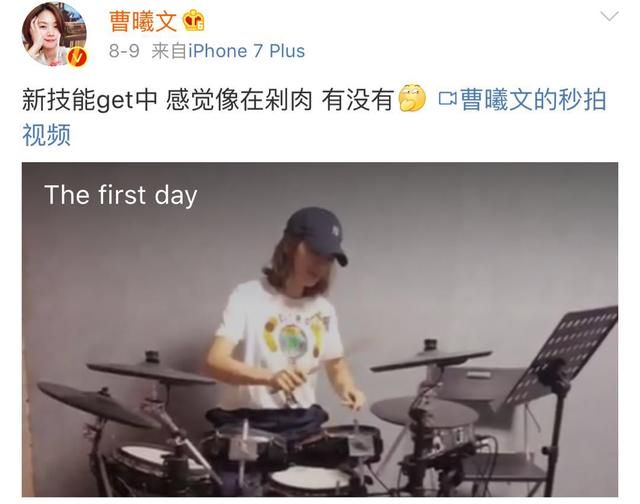Play the drumming video thumbnail
This screenshot has height=504, width=640.
(x=320, y=329)
